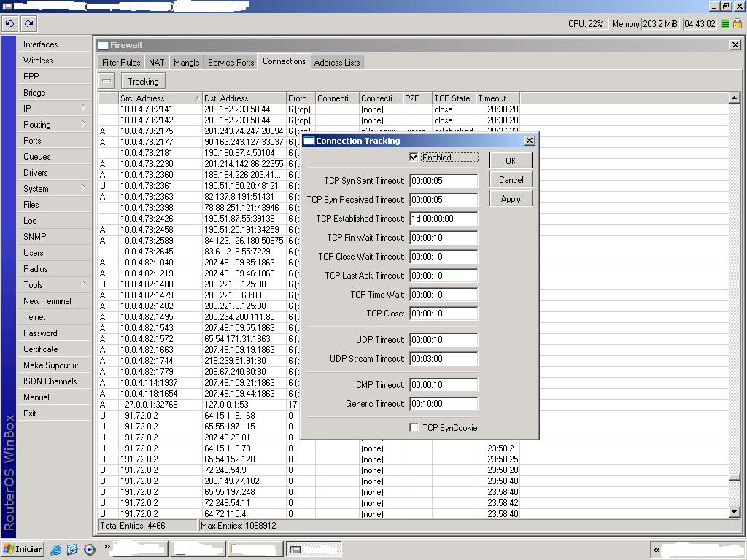The image size is (747, 560).
Task: Switch to the NAT tab
Action: [156, 63]
